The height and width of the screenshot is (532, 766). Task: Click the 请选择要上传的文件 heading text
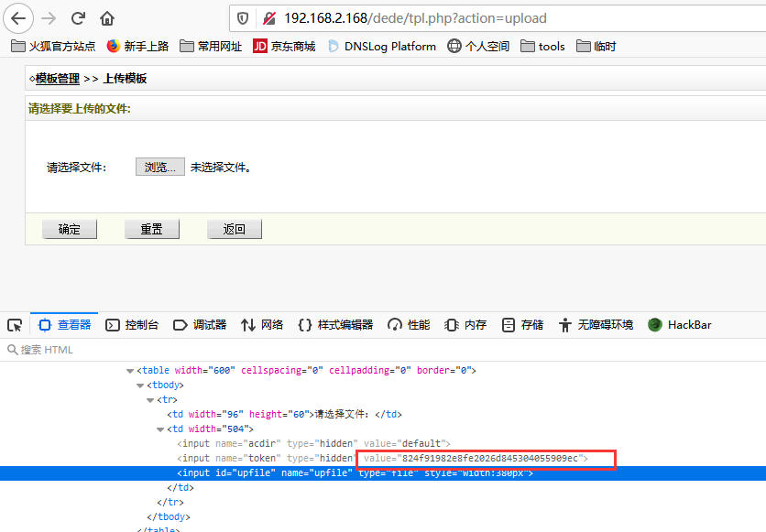pyautogui.click(x=79, y=109)
